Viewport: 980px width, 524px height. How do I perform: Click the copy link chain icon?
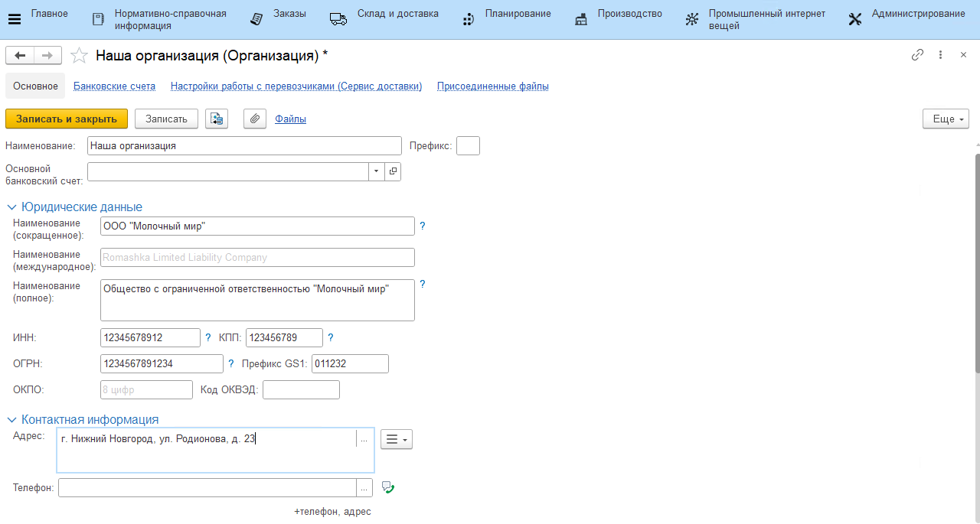coord(917,55)
